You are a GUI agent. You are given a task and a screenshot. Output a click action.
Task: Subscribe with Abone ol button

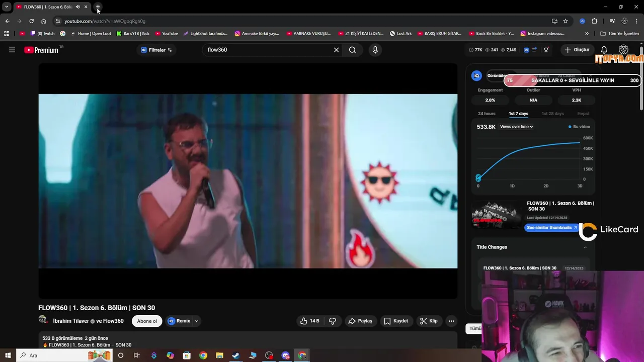[147, 321]
